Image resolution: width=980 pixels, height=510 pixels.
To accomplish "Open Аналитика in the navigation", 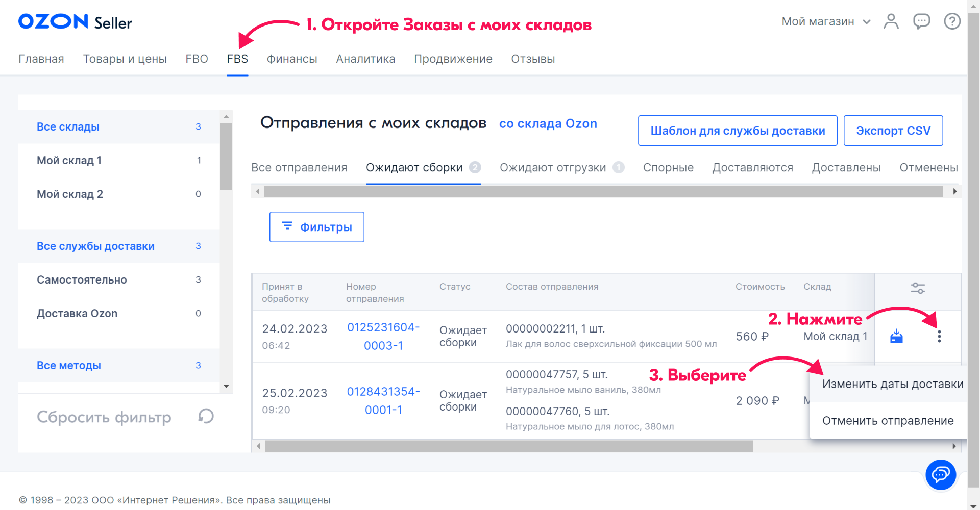I will 365,59.
